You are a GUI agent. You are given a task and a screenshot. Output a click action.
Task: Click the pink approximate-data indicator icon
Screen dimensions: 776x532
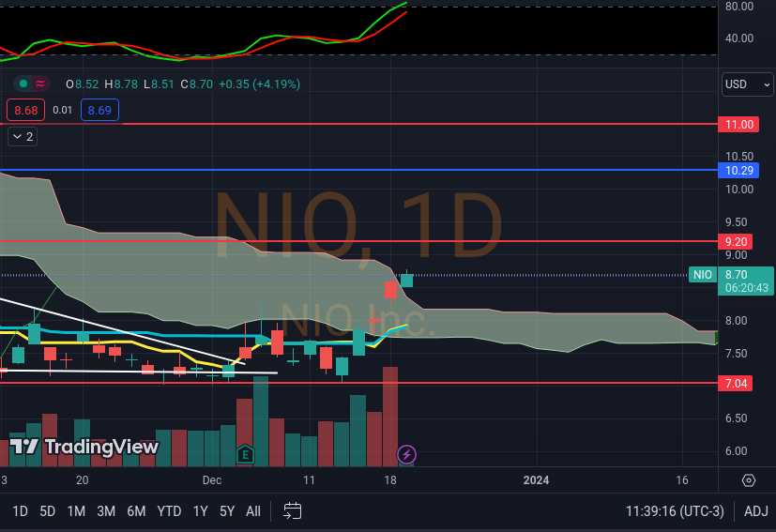coord(40,84)
